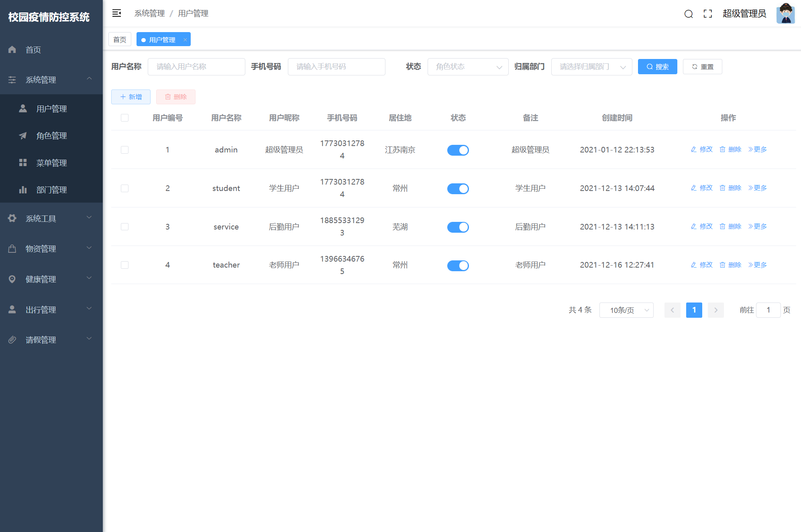Open the user avatar menu

tap(785, 14)
